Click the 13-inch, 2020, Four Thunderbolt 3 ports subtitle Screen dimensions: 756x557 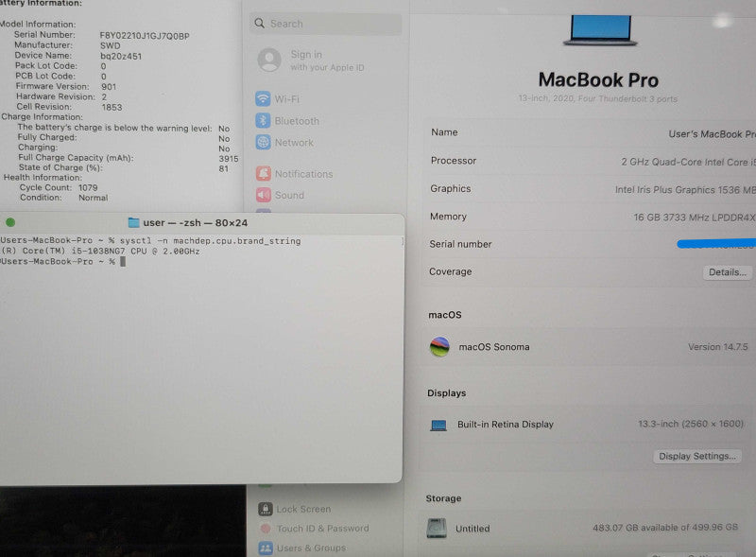tap(598, 98)
